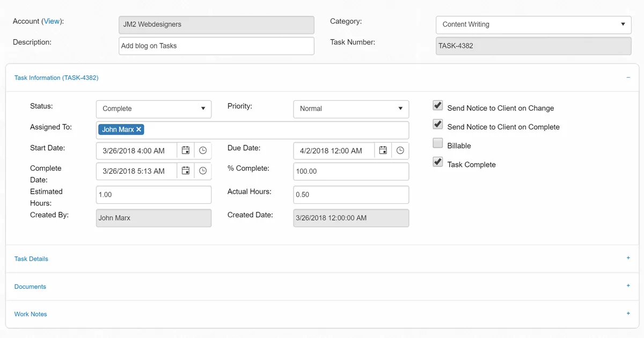This screenshot has height=338, width=644.
Task: Enable the Billable checkbox
Action: click(437, 143)
